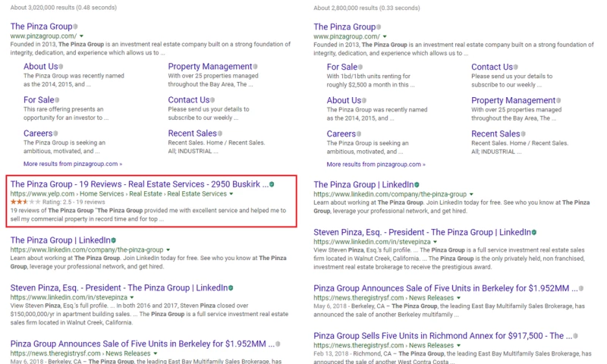Viewport: 607px width, 364px height.
Task: Click grey badge next to left column's About Us
Action: 61,67
